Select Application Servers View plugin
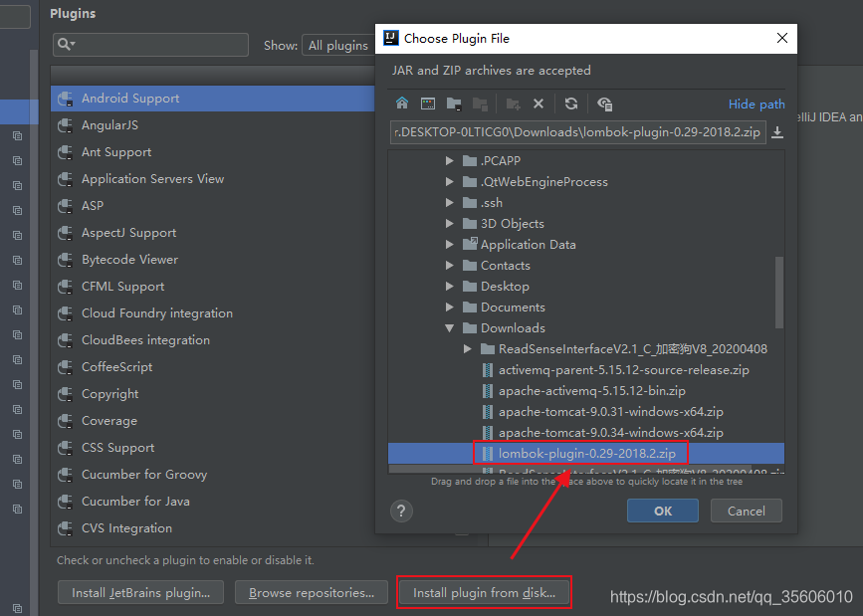The width and height of the screenshot is (863, 616). coord(213,179)
